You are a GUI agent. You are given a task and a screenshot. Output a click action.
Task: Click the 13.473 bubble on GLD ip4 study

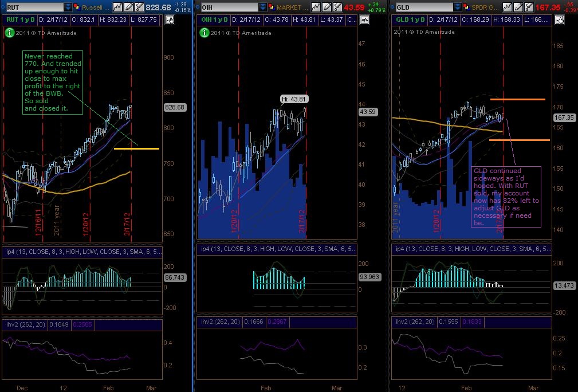coord(564,285)
